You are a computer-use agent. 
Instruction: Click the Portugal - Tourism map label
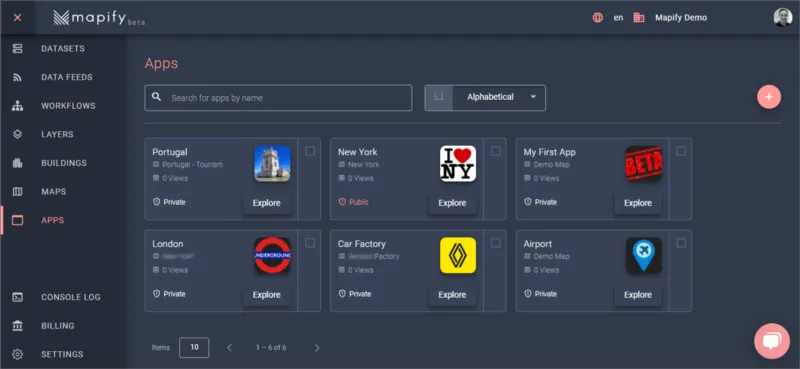pyautogui.click(x=192, y=165)
